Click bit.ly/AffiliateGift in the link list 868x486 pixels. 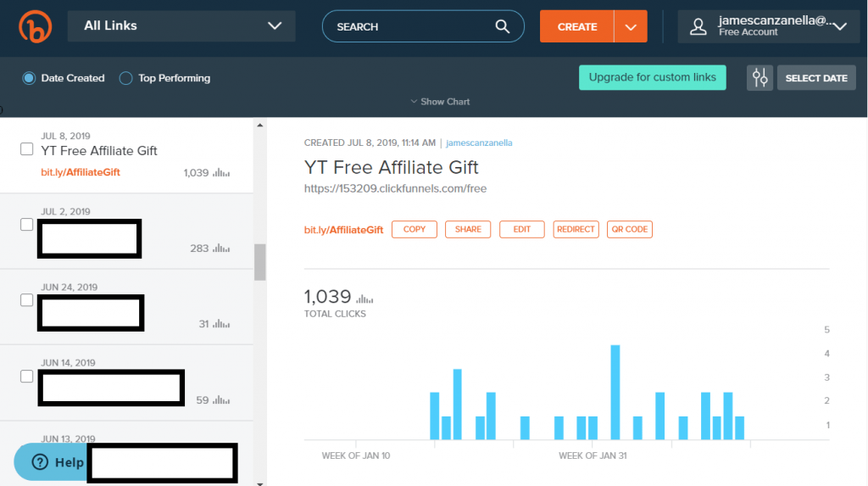81,172
